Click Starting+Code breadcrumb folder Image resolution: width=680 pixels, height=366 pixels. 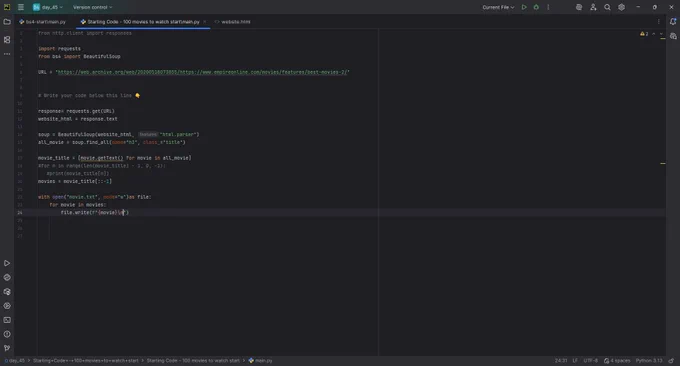click(x=85, y=360)
